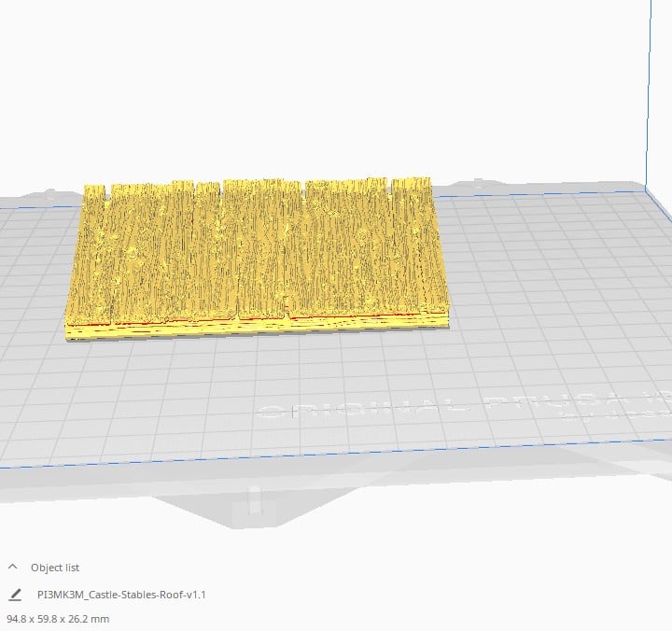Click the bed mounting tab behind model
This screenshot has width=672, height=631.
click(478, 183)
